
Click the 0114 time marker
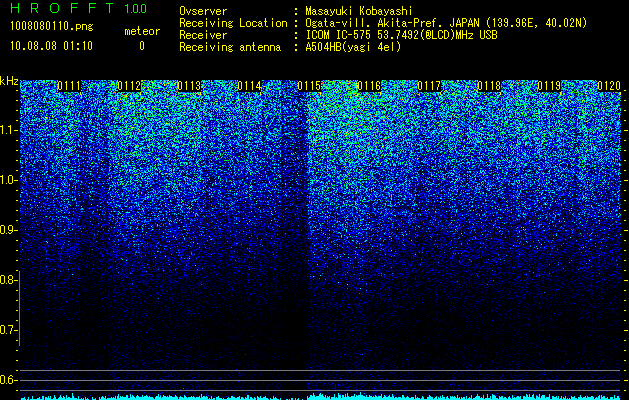(x=249, y=86)
